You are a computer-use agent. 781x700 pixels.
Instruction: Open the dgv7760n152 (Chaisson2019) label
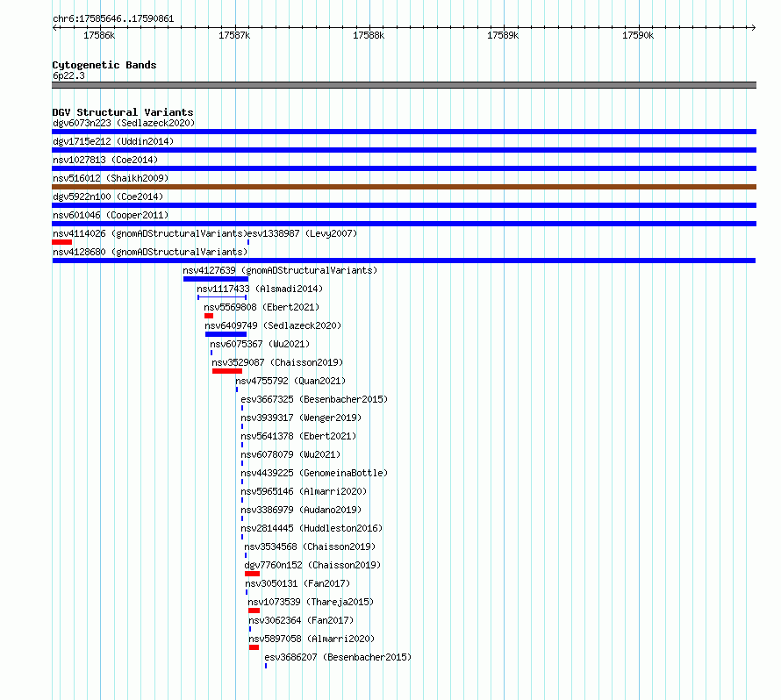coord(312,565)
